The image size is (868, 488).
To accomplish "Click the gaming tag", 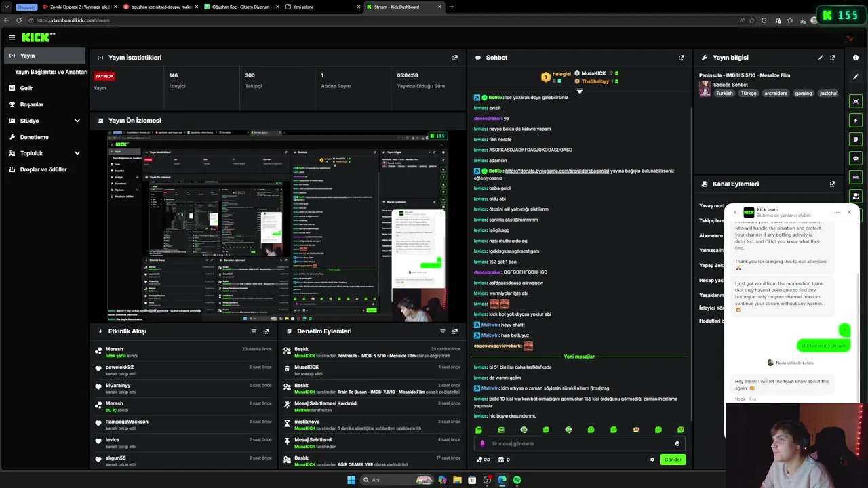I will (x=804, y=94).
